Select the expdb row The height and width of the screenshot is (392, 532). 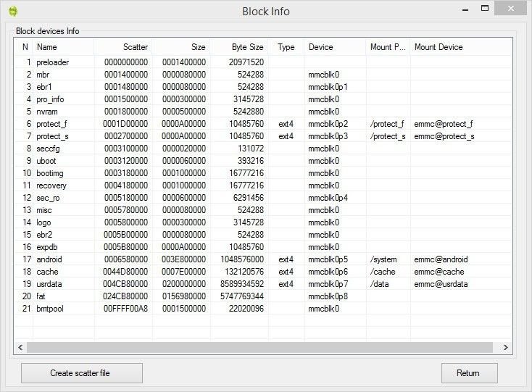point(263,247)
